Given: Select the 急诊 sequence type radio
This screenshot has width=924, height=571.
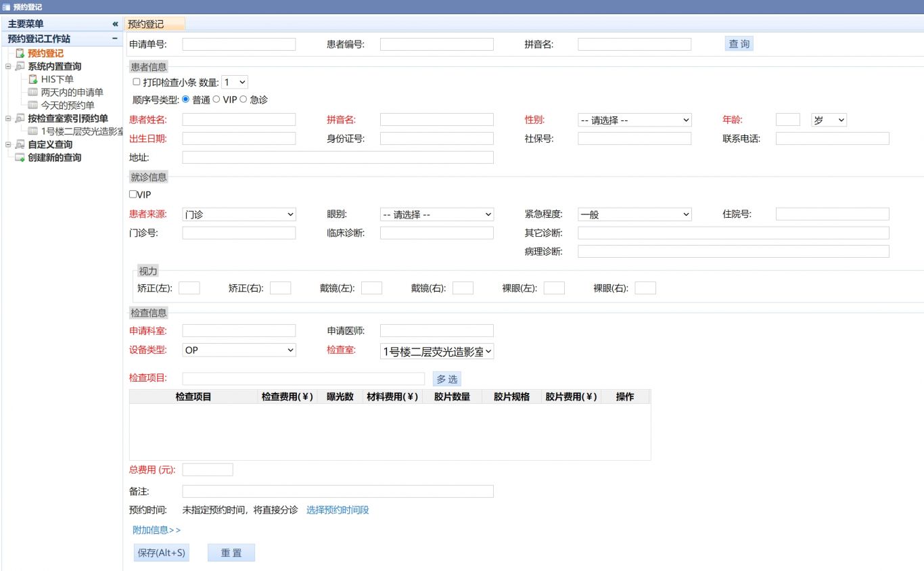Looking at the screenshot, I should point(244,99).
